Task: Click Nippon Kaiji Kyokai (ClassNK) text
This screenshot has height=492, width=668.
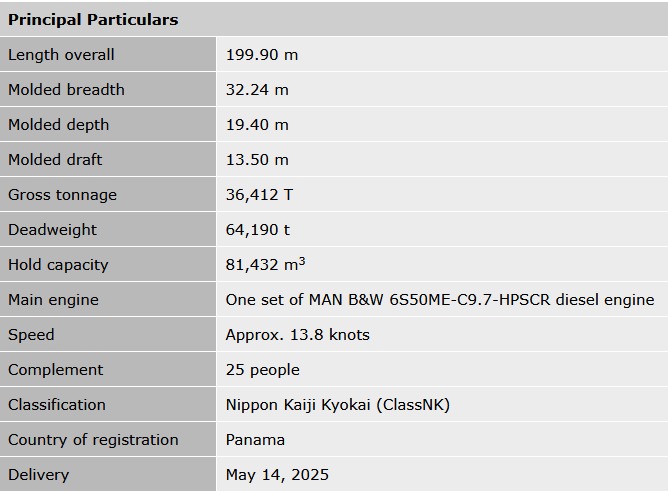Action: (338, 405)
